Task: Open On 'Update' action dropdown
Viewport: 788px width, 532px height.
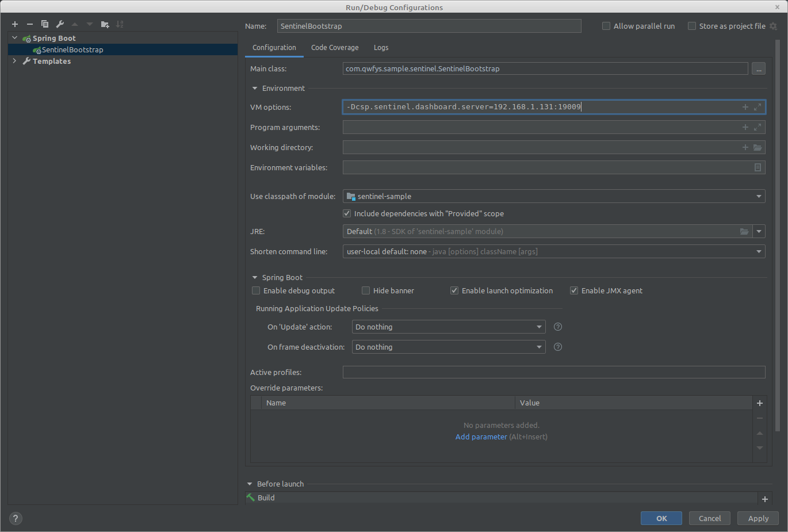Action: point(449,327)
